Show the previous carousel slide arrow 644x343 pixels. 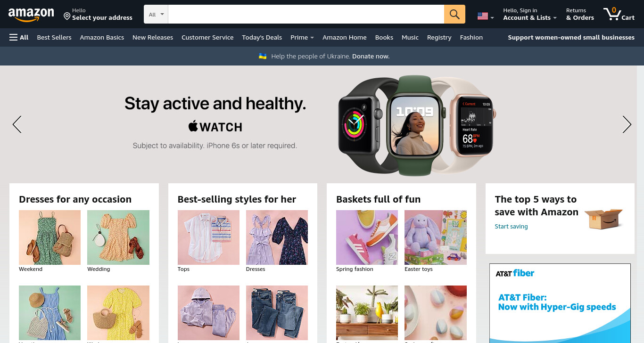(x=17, y=124)
